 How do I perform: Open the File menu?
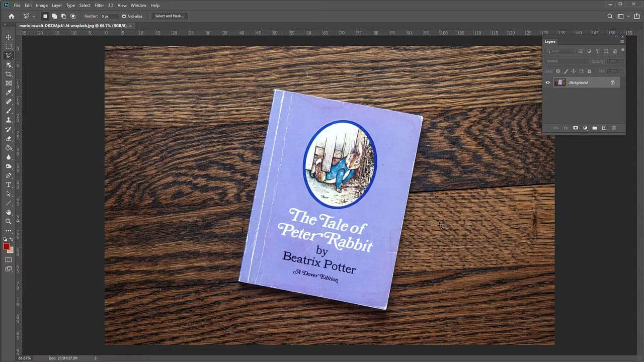[x=17, y=6]
